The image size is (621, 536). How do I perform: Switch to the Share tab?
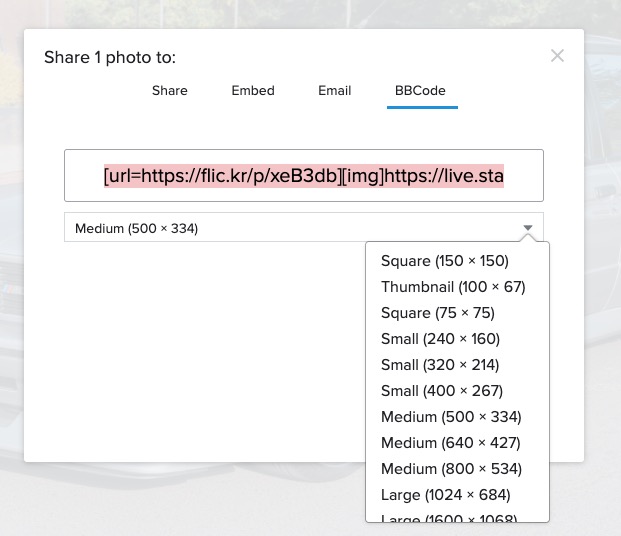pyautogui.click(x=170, y=90)
